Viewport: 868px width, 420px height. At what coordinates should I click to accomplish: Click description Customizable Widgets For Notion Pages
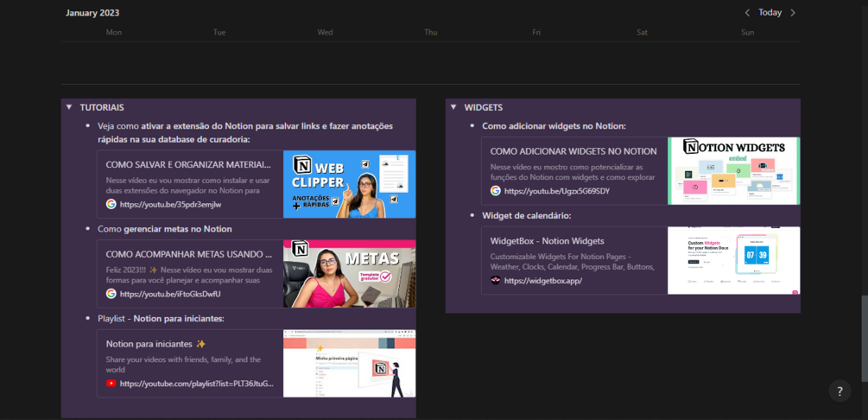[573, 262]
